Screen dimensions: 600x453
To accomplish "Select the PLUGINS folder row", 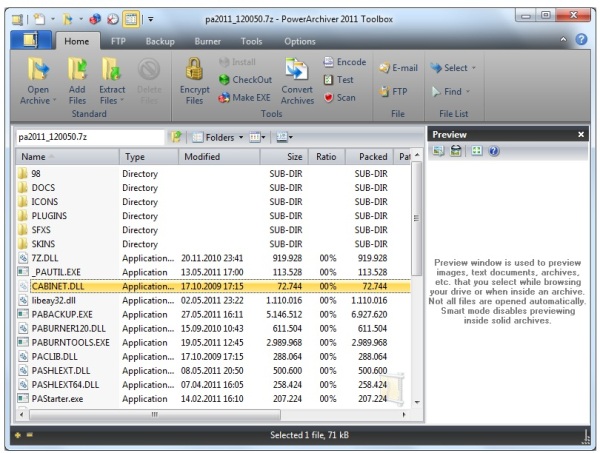I will [x=214, y=216].
